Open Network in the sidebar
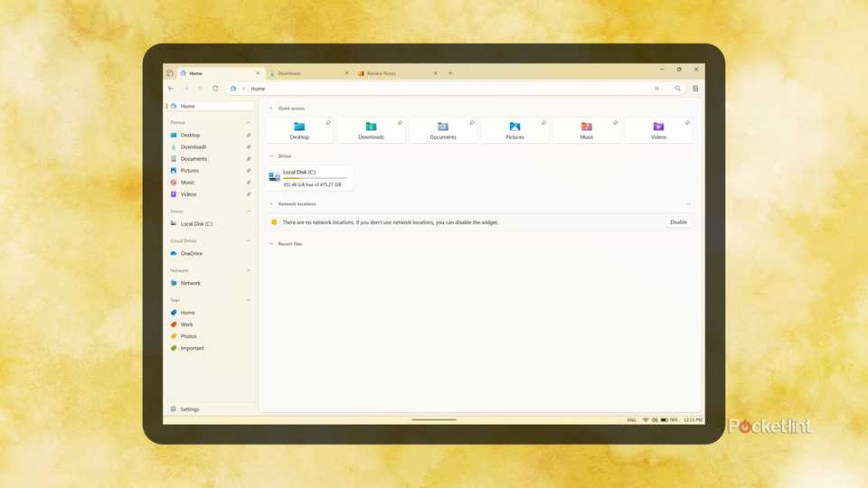 [211, 283]
